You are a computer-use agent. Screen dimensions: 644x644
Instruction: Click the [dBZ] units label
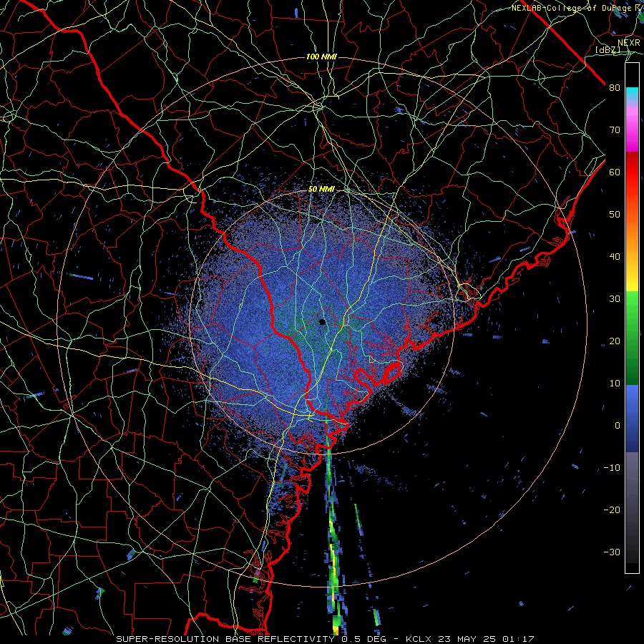point(608,50)
